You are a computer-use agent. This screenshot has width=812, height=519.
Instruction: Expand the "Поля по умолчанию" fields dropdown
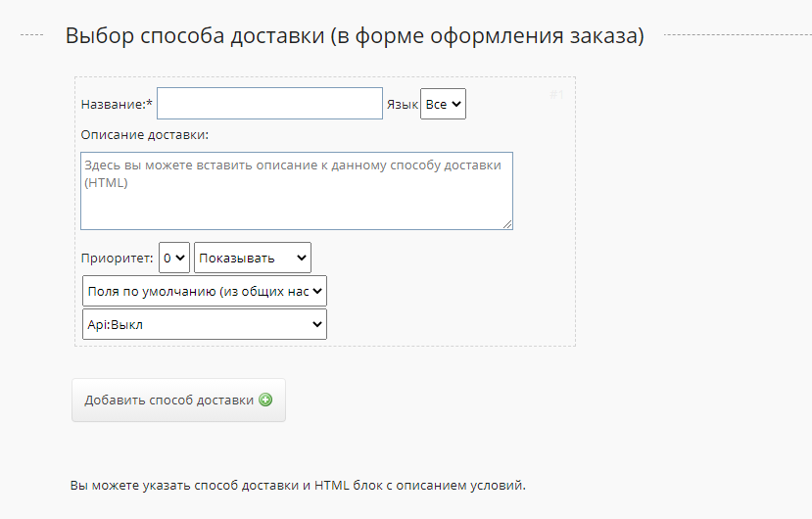204,291
